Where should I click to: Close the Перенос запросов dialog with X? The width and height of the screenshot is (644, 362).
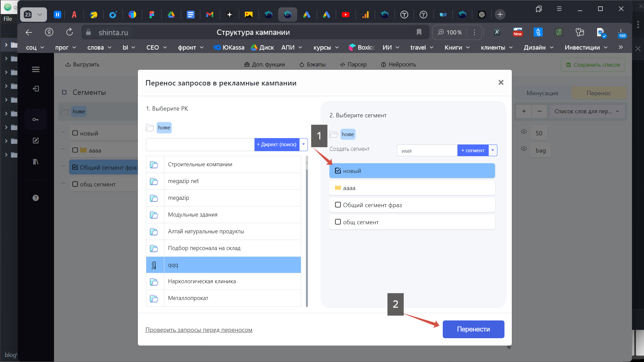pos(501,82)
